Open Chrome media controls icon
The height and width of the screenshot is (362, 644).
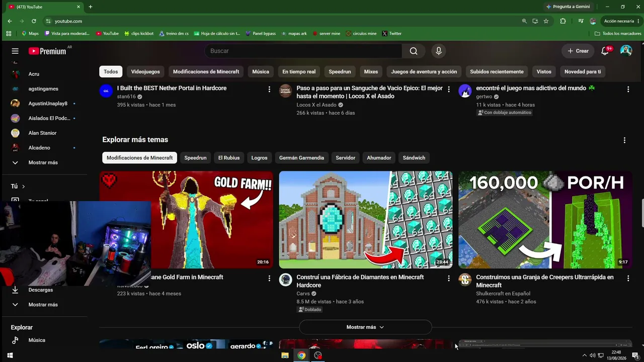tap(581, 21)
